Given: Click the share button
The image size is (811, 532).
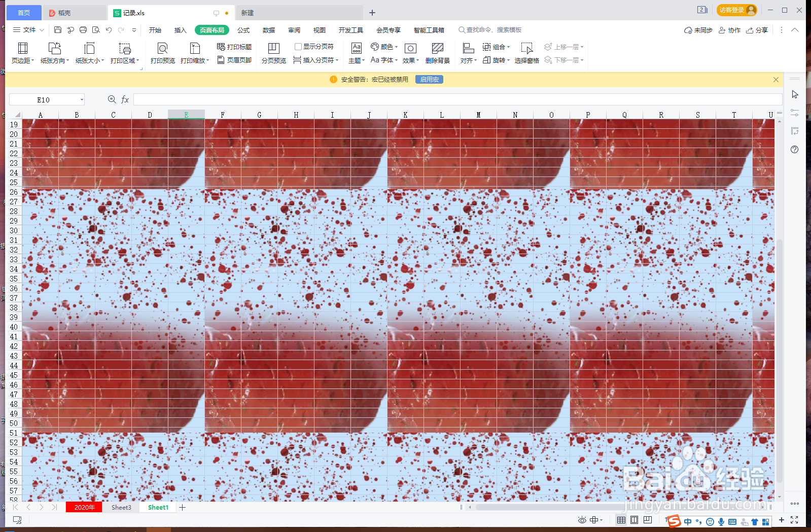Looking at the screenshot, I should click(757, 30).
